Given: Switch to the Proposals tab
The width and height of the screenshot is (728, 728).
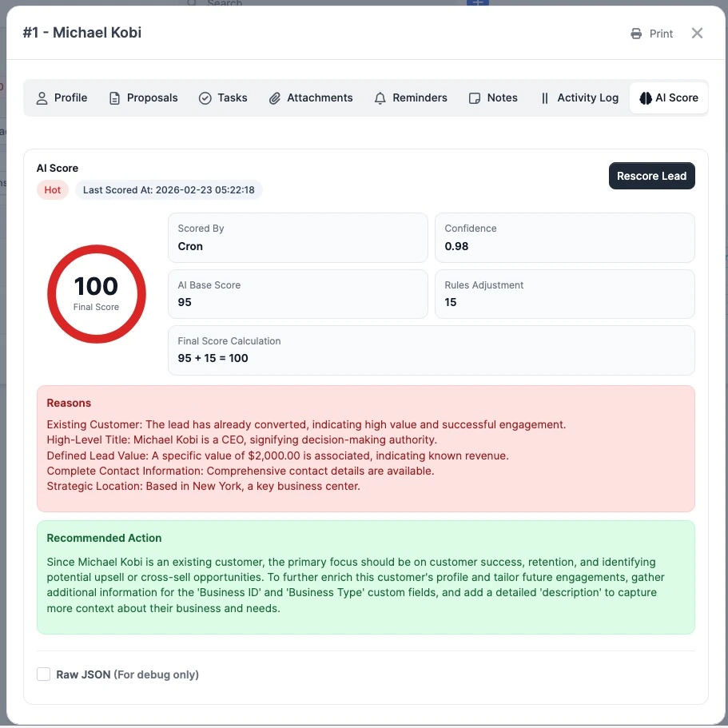Looking at the screenshot, I should 144,97.
